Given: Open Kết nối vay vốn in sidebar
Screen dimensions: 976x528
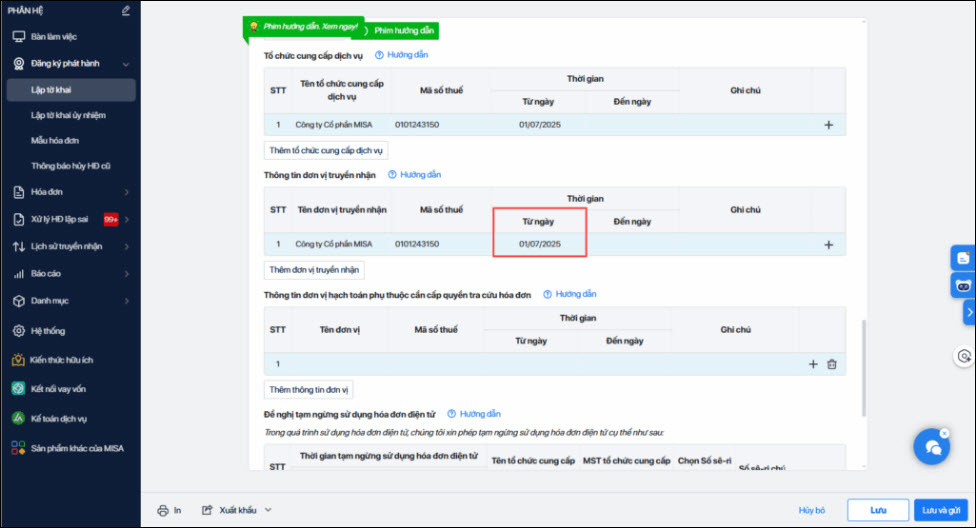Looking at the screenshot, I should click(58, 388).
